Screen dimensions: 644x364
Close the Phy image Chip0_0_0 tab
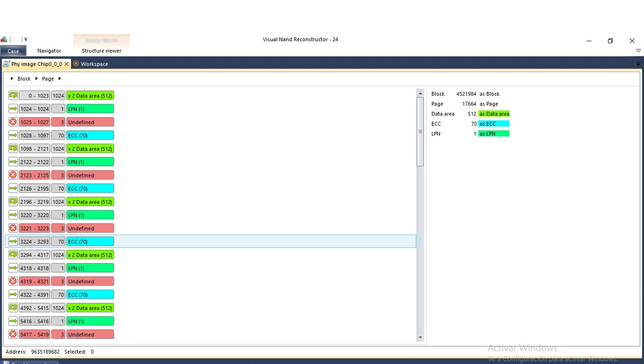point(67,64)
